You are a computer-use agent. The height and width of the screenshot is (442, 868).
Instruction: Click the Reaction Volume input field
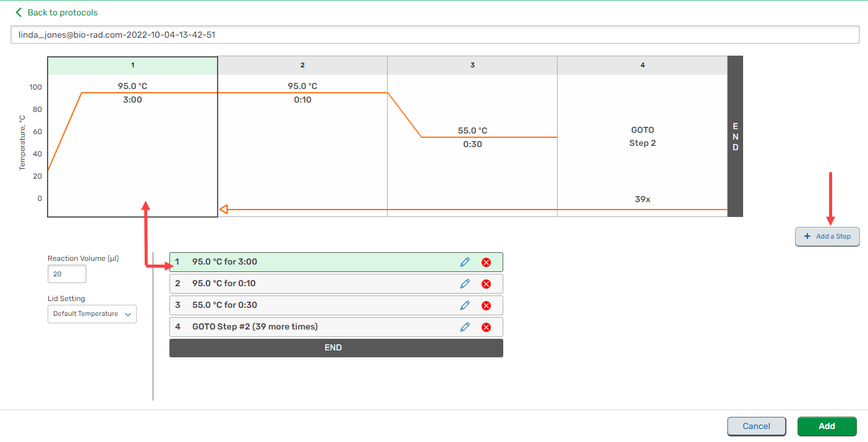click(x=67, y=274)
